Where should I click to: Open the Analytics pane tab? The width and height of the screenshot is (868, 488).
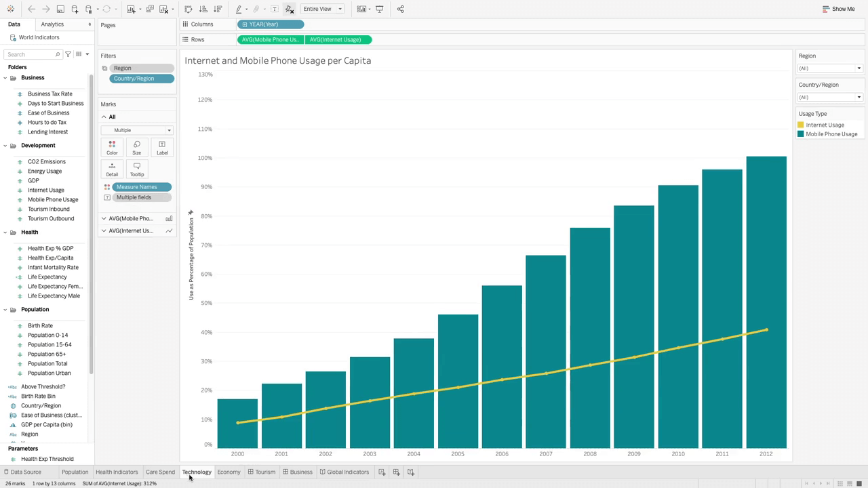(x=52, y=24)
